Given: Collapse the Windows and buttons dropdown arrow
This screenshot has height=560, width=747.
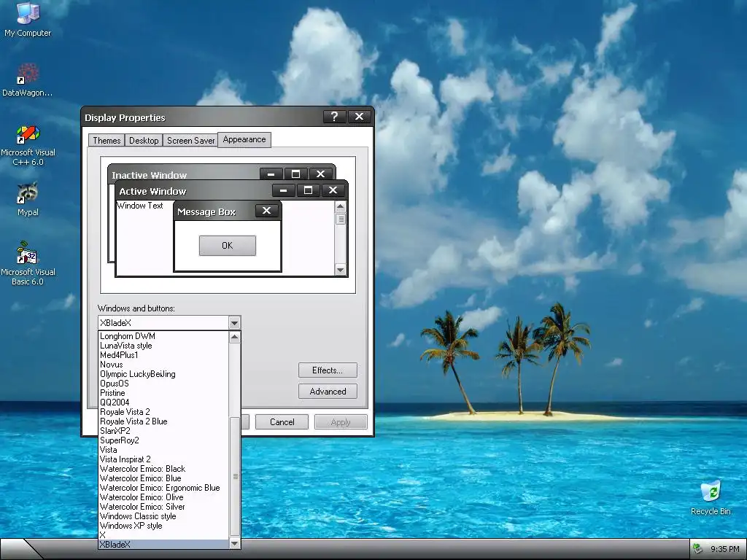Looking at the screenshot, I should 234,323.
